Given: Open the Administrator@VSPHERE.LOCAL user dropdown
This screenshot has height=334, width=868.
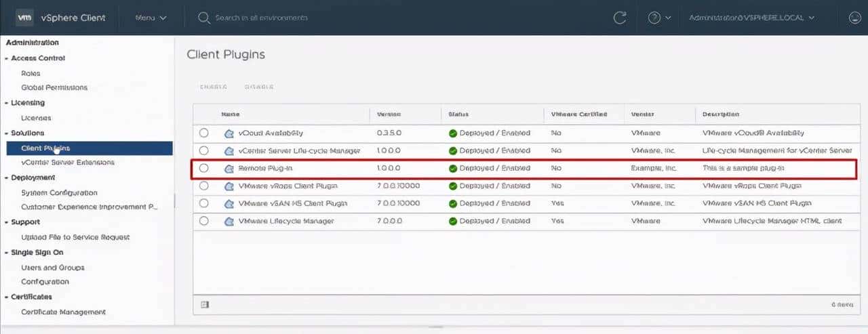Looking at the screenshot, I should point(751,18).
